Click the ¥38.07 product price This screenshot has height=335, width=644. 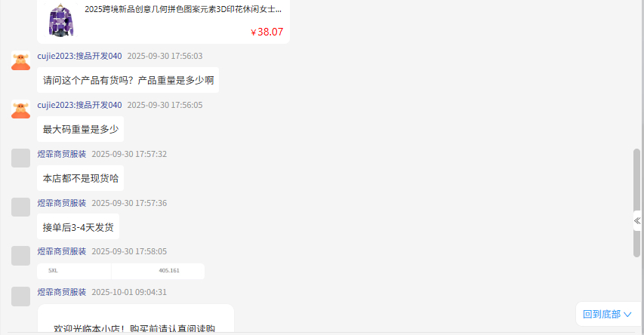tap(267, 32)
